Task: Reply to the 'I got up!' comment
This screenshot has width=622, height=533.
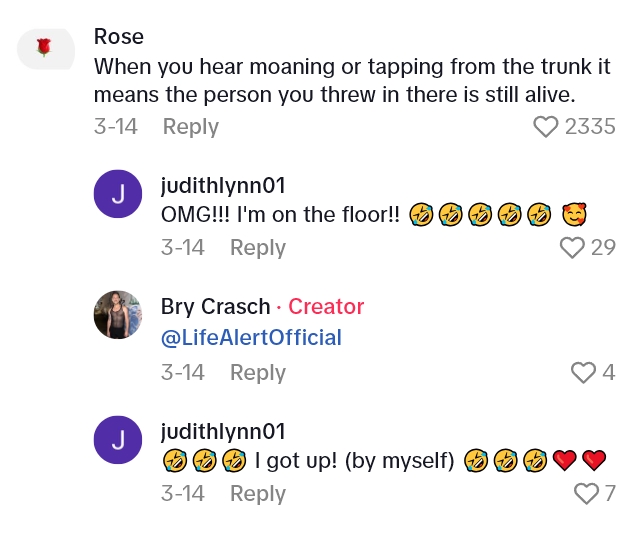Action: coord(257,494)
